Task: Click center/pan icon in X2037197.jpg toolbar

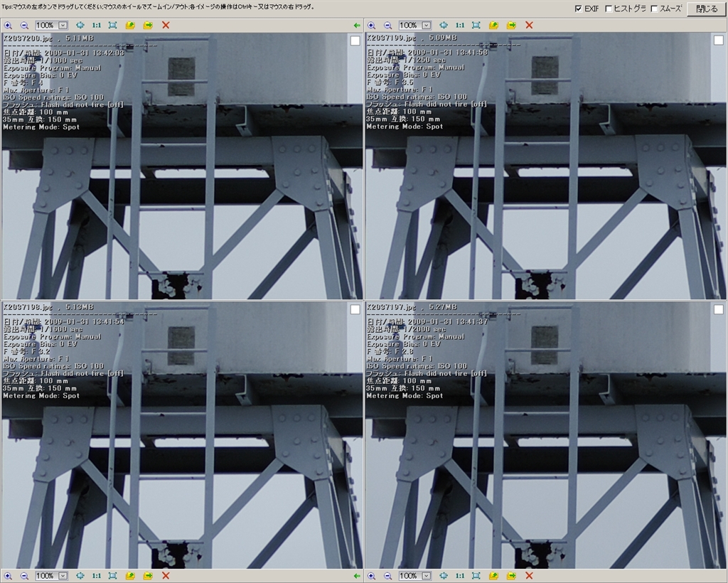Action: [444, 576]
